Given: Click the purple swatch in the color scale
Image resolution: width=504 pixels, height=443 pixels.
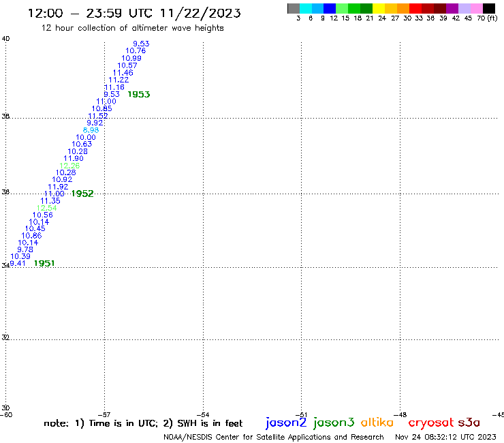Looking at the screenshot, I should point(452,8).
